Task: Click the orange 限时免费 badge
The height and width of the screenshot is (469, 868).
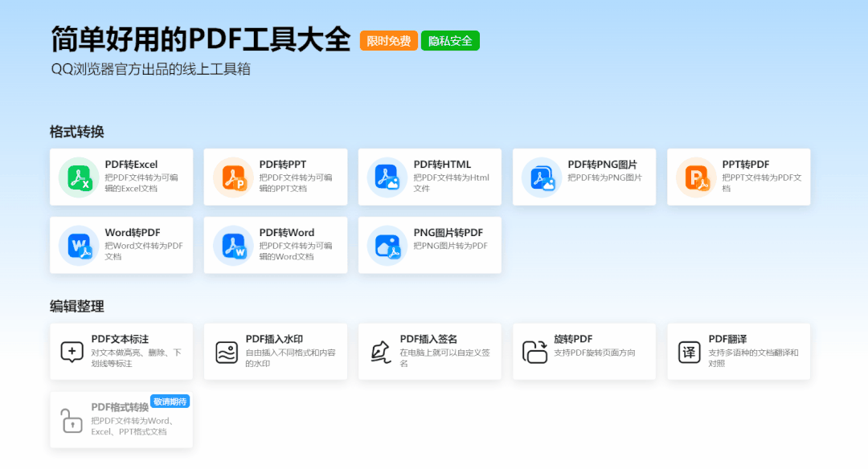Action: [x=389, y=41]
